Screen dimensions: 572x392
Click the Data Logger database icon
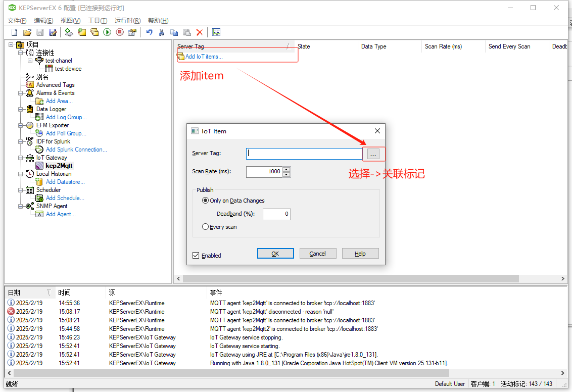[30, 109]
